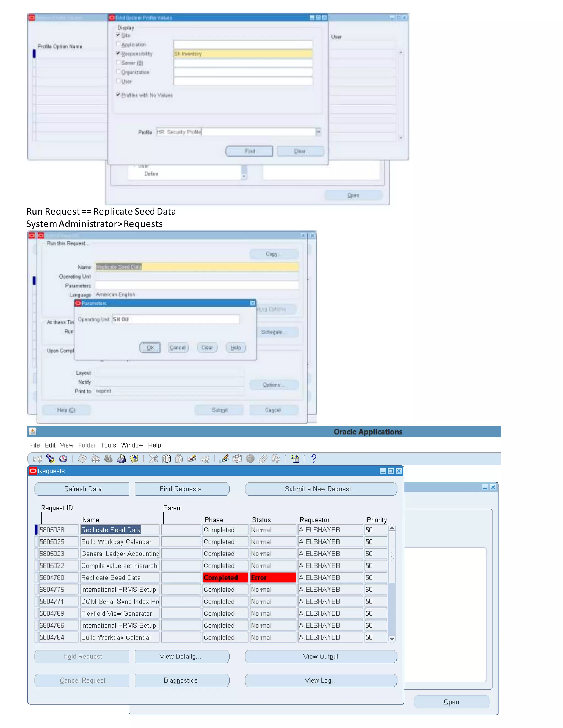The image size is (563, 728).
Task: Click the Find flashlight toolbar icon
Action: tap(50, 459)
